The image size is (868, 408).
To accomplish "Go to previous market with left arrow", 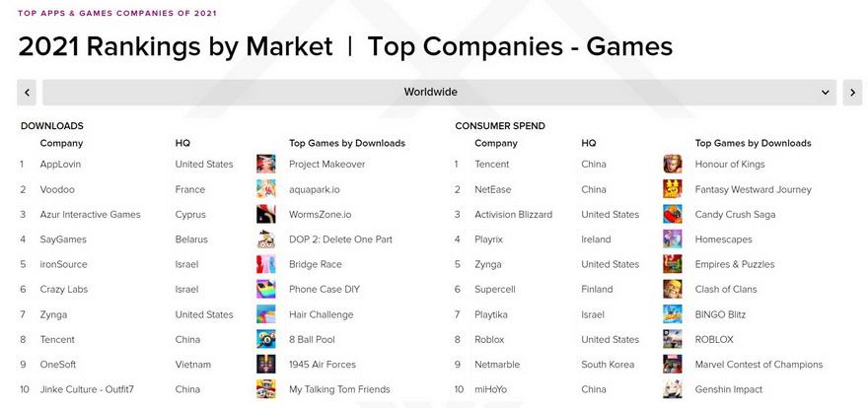I will [x=28, y=92].
